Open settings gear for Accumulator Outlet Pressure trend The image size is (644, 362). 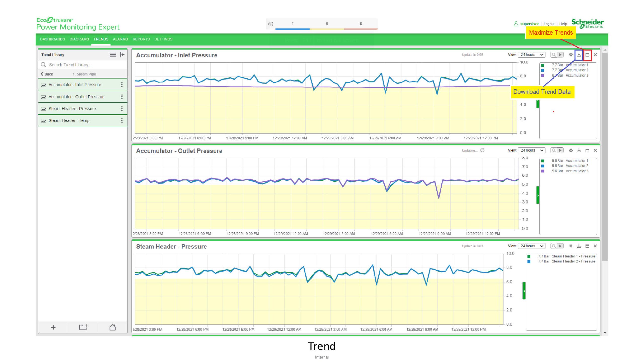coord(571,150)
